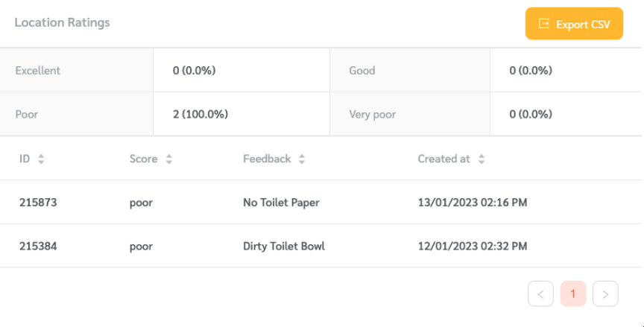Go to previous page chevron
This screenshot has width=644, height=327.
(540, 293)
